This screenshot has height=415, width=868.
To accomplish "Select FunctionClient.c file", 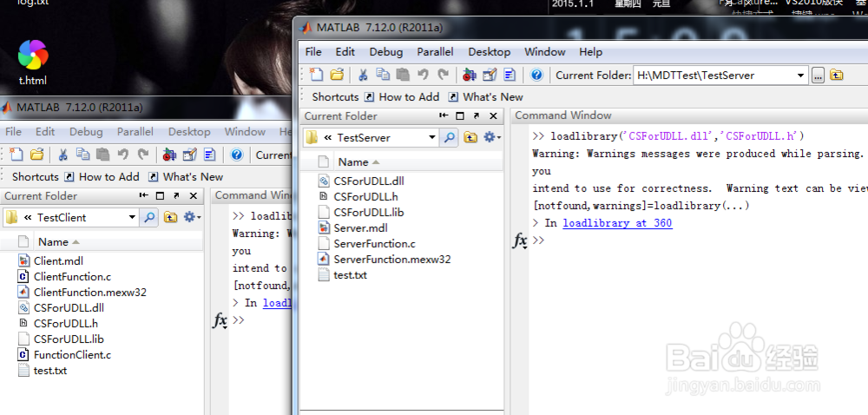I will pos(64,355).
